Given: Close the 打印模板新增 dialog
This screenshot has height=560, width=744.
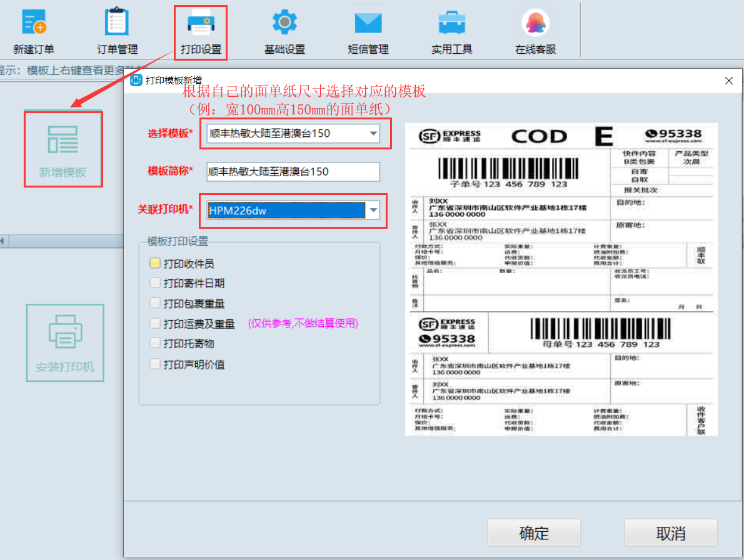Looking at the screenshot, I should (x=729, y=81).
